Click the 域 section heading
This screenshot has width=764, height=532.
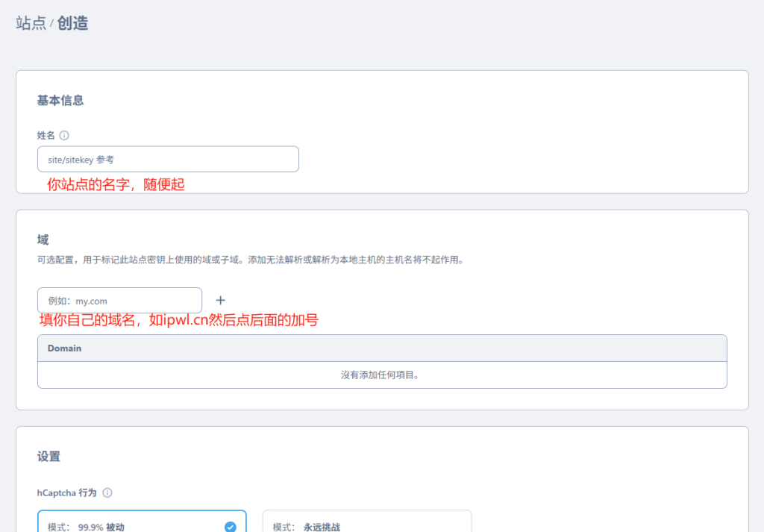point(43,240)
